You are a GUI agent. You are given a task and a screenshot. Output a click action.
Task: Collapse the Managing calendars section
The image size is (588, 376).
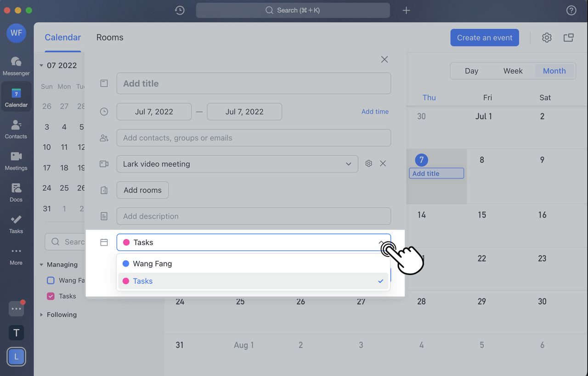pos(41,265)
